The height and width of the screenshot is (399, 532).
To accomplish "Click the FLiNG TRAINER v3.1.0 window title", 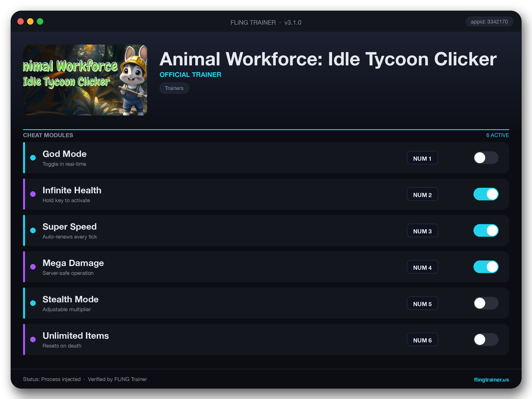I will [266, 22].
